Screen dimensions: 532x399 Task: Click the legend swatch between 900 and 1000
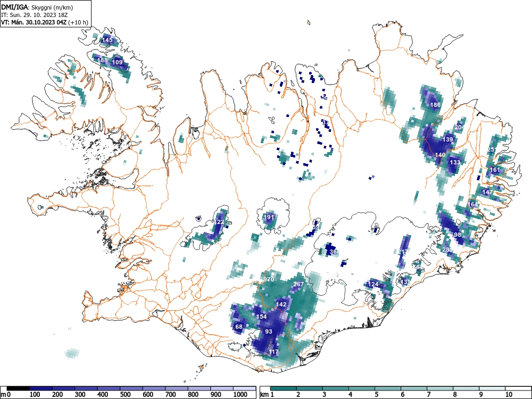pyautogui.click(x=222, y=388)
